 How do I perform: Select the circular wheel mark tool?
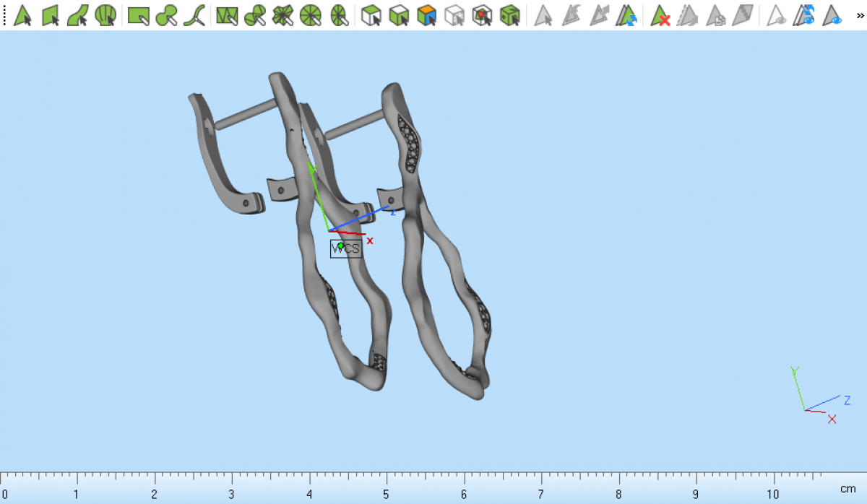(310, 15)
